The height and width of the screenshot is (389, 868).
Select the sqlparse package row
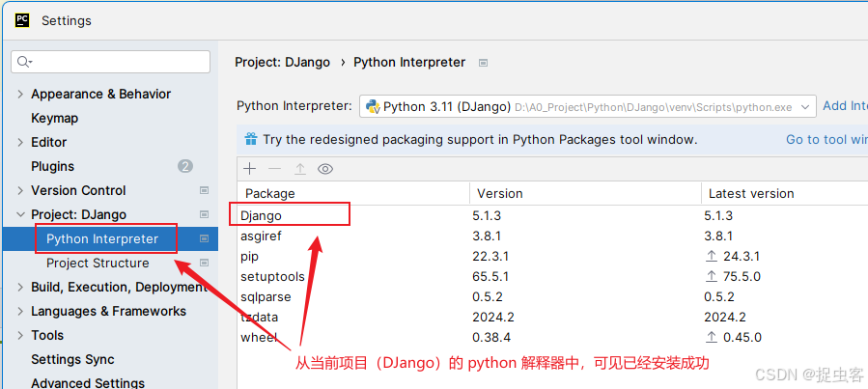pos(553,296)
